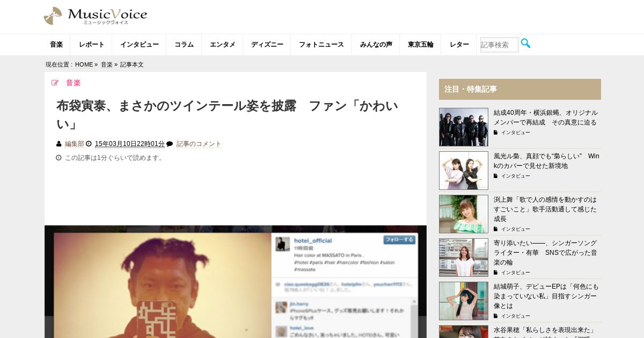
Task: Click the pink 音楽 category link
Action: pos(74,83)
